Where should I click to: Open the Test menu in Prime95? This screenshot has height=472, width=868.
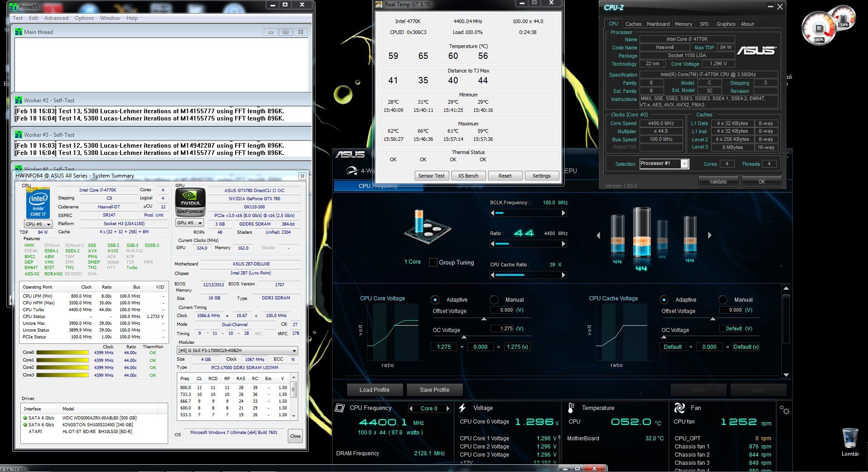[18, 18]
